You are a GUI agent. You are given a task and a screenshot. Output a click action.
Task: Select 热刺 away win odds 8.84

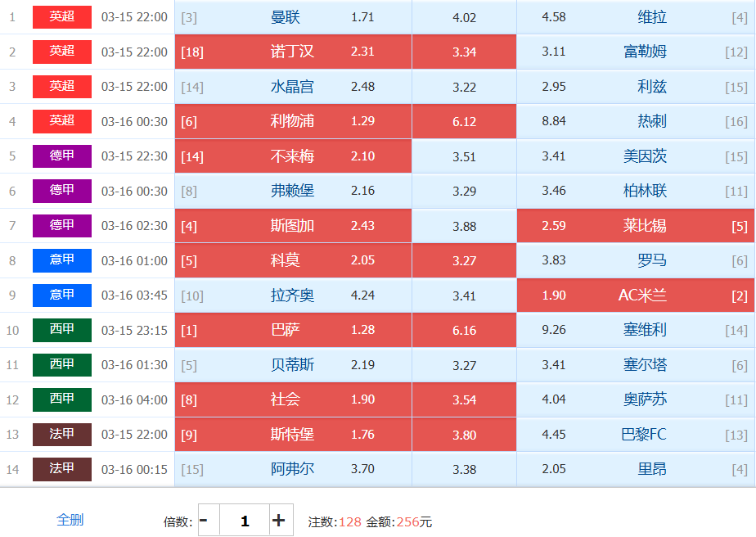[x=635, y=121]
